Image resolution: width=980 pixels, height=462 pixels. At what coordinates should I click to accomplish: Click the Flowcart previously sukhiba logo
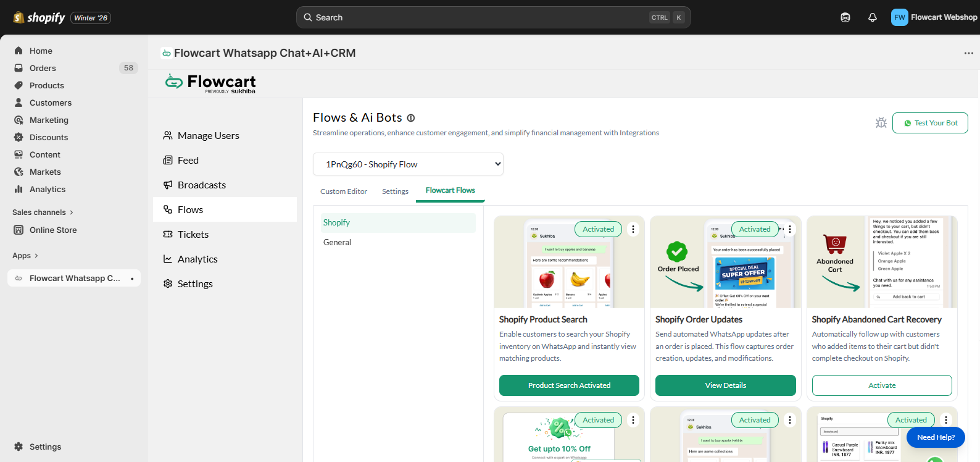click(210, 83)
